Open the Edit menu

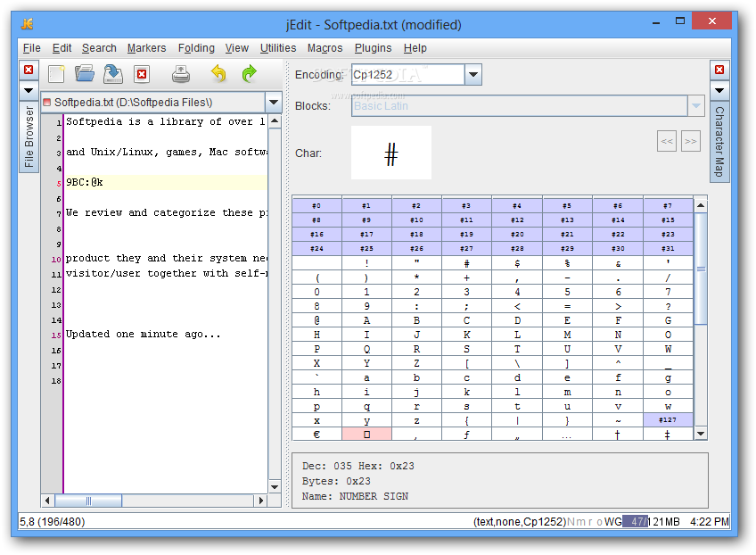tap(62, 48)
